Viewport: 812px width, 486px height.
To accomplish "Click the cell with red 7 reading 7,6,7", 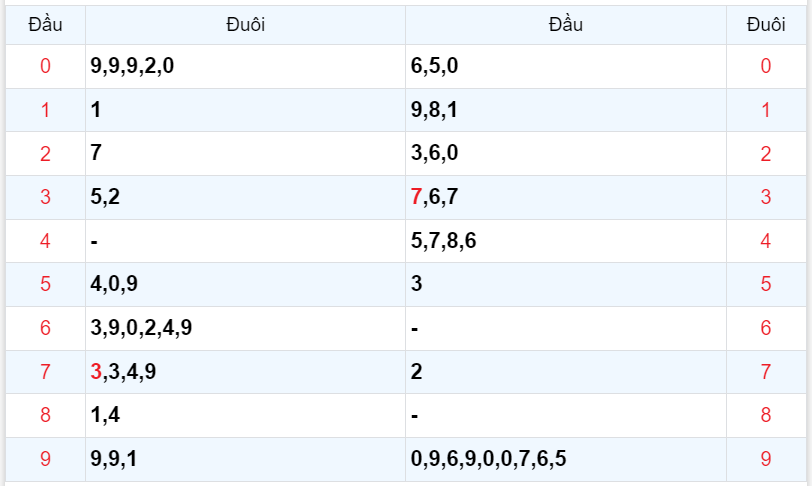I will pyautogui.click(x=434, y=197).
